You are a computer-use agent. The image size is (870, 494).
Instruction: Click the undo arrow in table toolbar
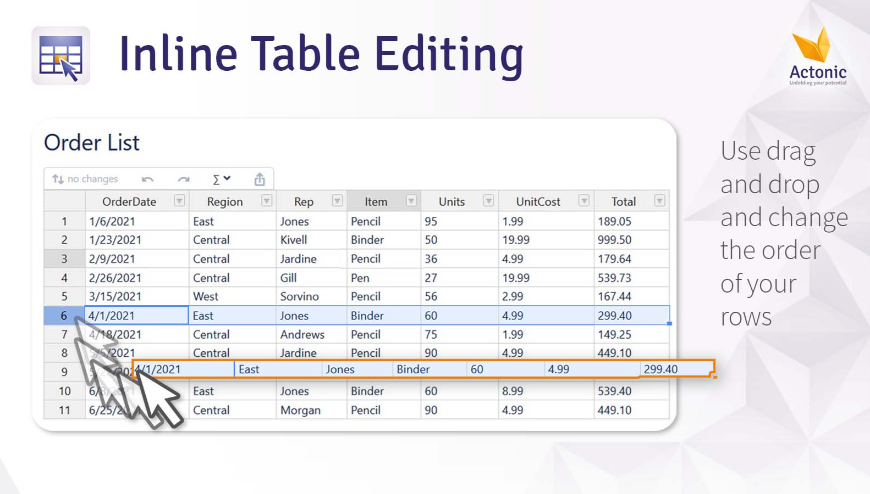148,179
